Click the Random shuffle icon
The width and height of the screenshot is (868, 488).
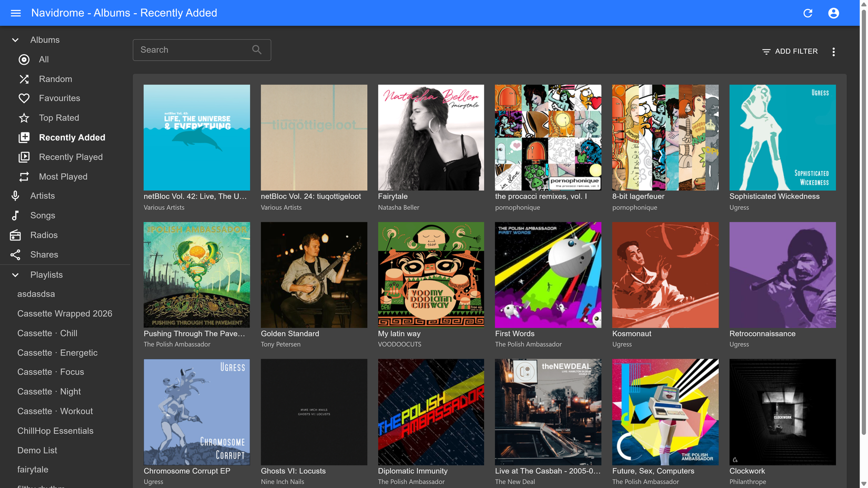(24, 79)
